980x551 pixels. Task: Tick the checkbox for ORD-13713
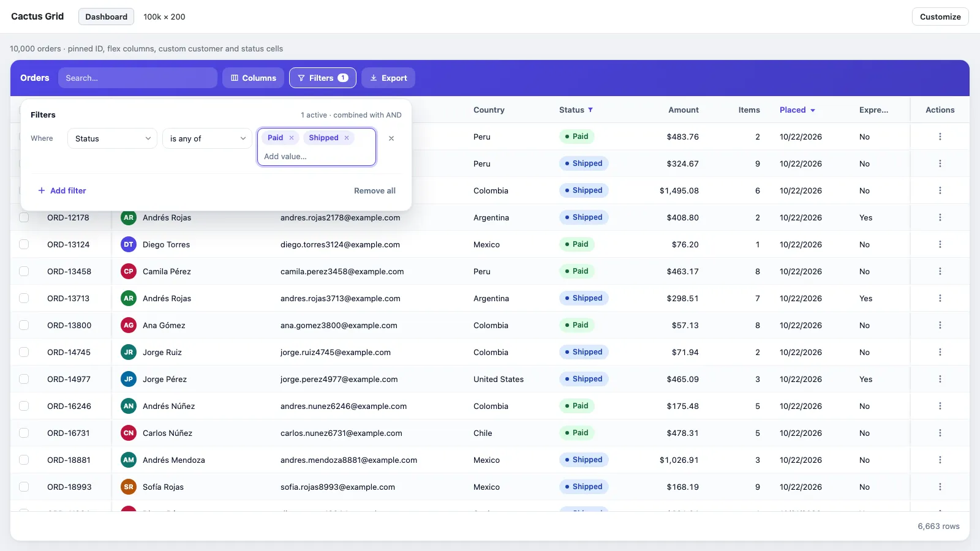(24, 298)
